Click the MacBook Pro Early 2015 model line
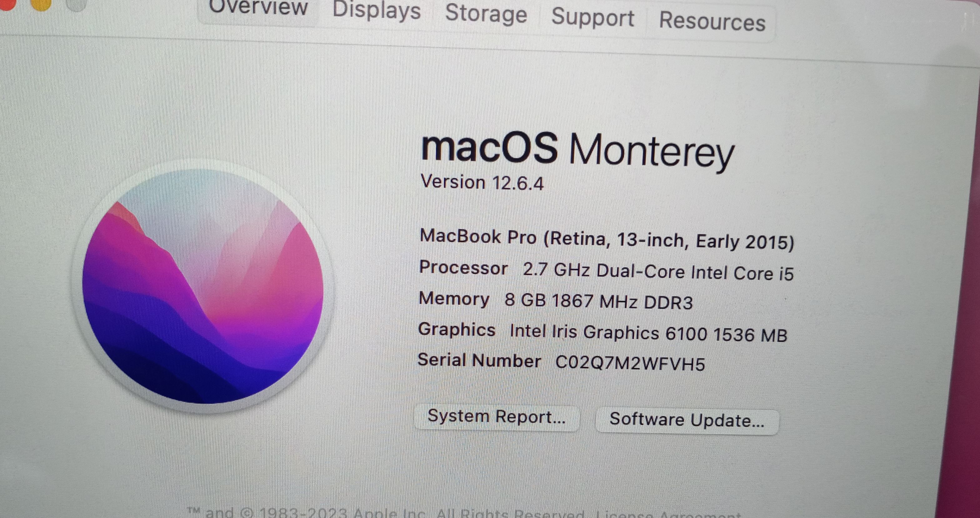Image resolution: width=980 pixels, height=518 pixels. tap(607, 240)
